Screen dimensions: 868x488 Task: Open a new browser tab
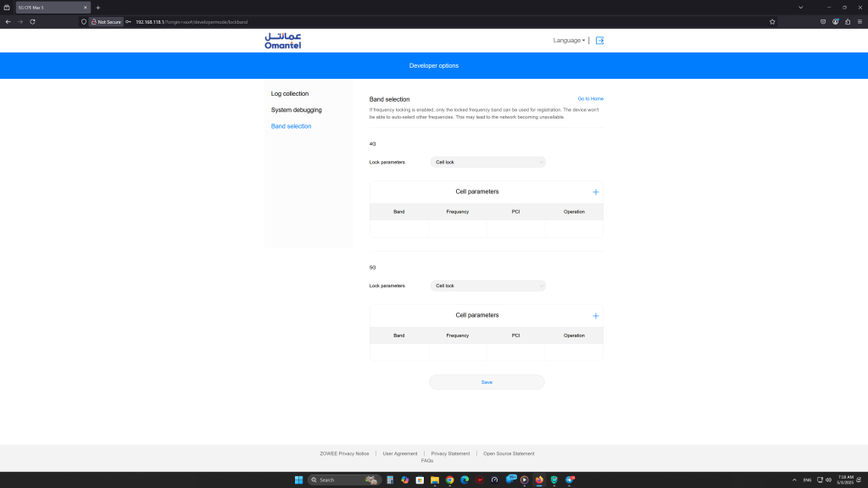[x=97, y=7]
